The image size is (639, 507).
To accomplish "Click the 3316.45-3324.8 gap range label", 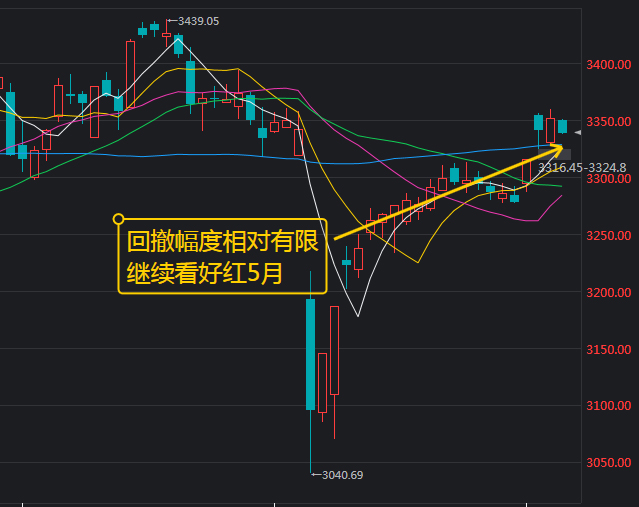I will (x=582, y=168).
